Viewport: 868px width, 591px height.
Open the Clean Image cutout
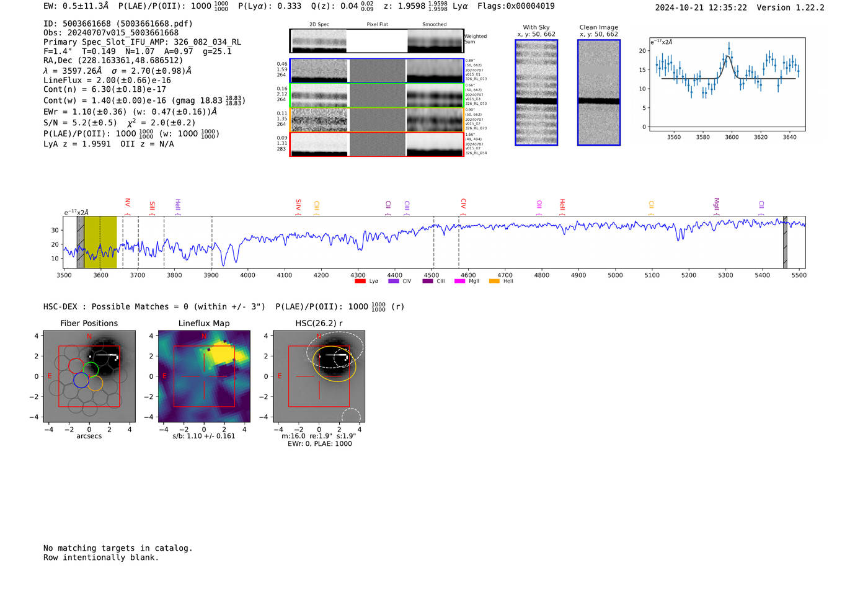click(x=599, y=92)
